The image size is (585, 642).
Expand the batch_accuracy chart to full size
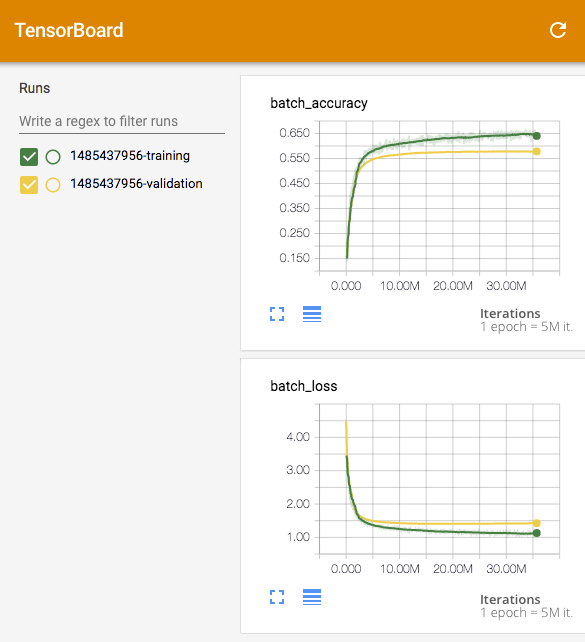tap(277, 314)
